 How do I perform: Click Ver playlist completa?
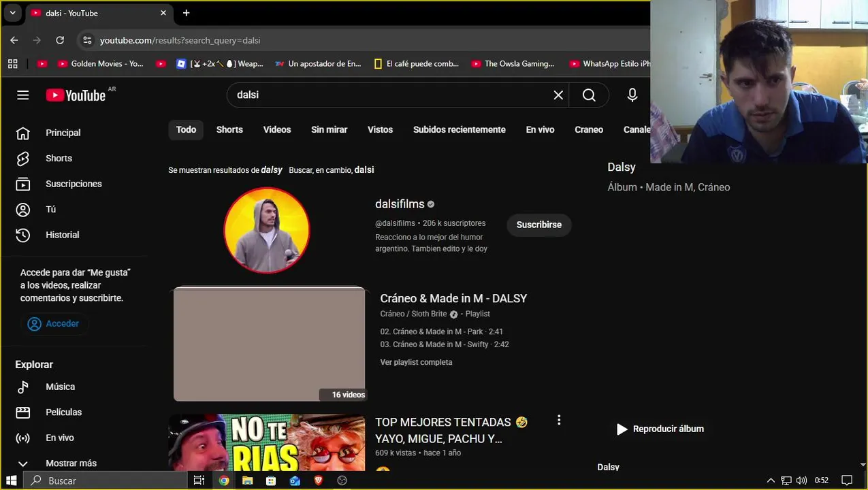click(416, 362)
